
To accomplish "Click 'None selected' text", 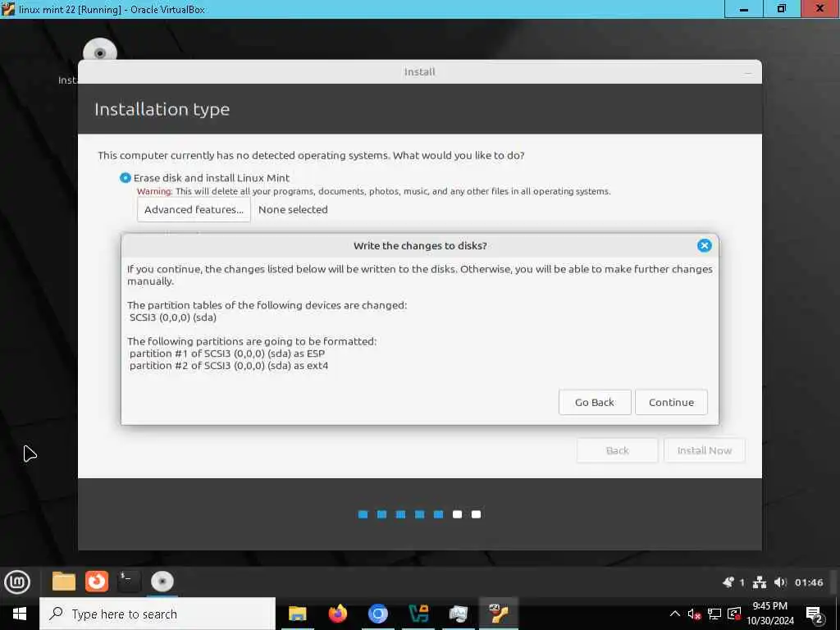I will point(293,209).
